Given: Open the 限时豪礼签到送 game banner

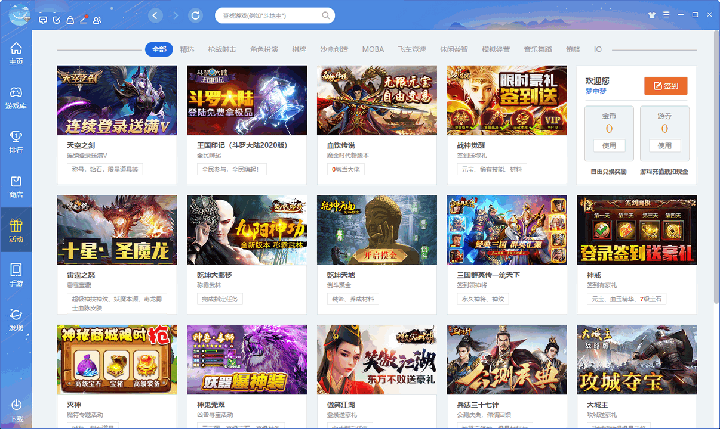Looking at the screenshot, I should click(507, 100).
